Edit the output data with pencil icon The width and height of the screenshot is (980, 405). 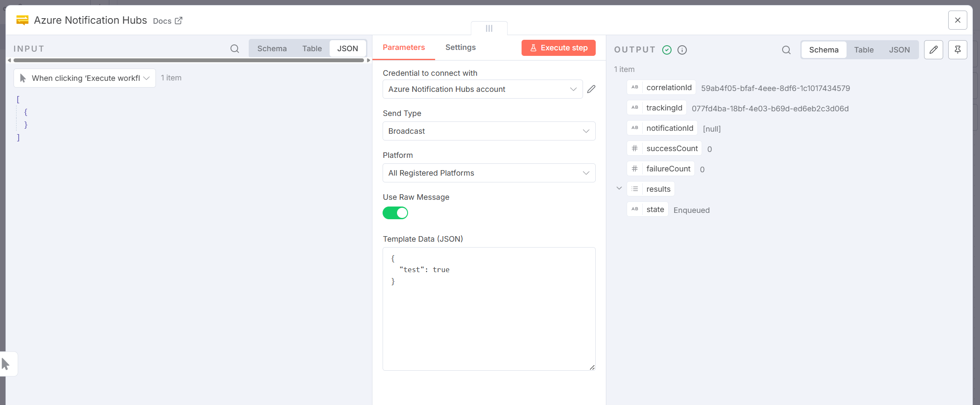[x=933, y=50]
